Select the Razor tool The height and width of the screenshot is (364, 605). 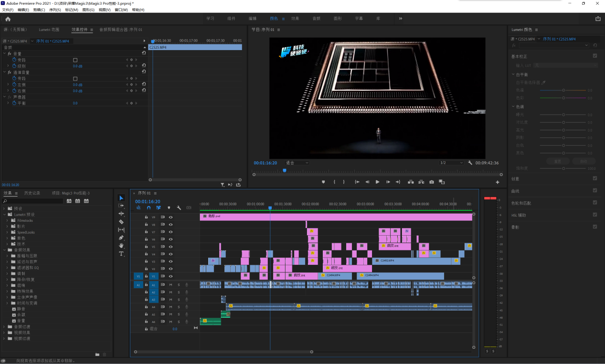(121, 222)
